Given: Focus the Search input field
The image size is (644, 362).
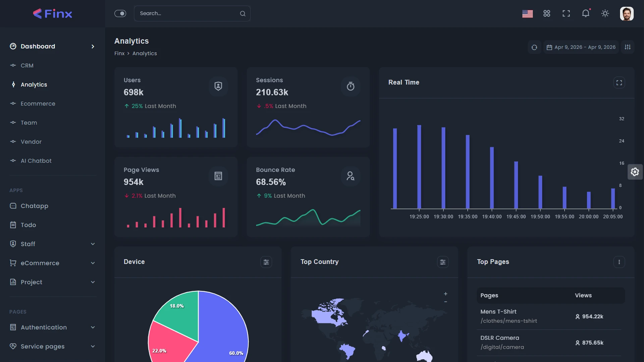Looking at the screenshot, I should click(192, 13).
